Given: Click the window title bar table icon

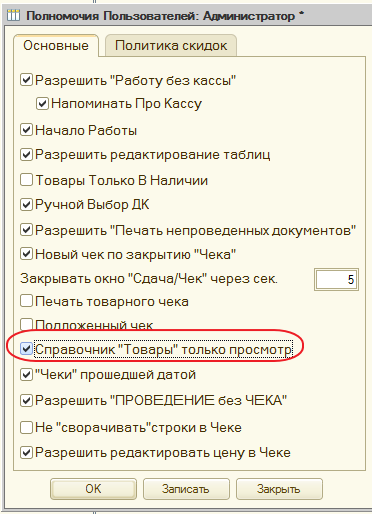Looking at the screenshot, I should pos(13,16).
